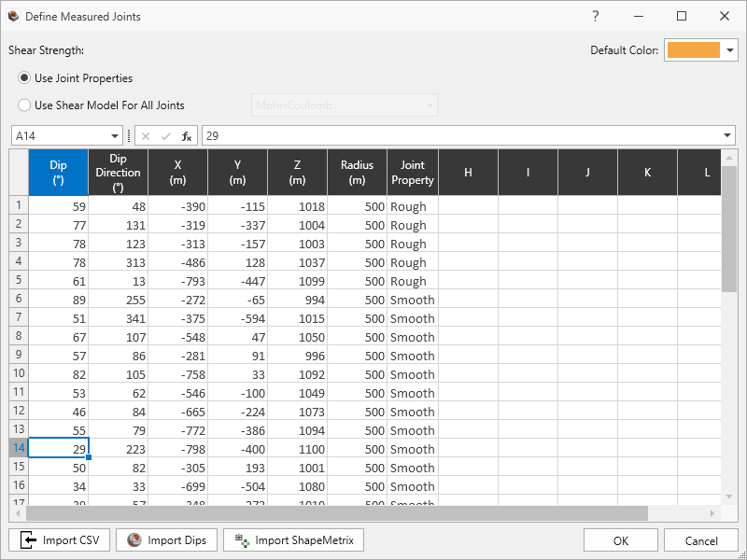Click the Cancel button
The height and width of the screenshot is (560, 747).
(701, 540)
